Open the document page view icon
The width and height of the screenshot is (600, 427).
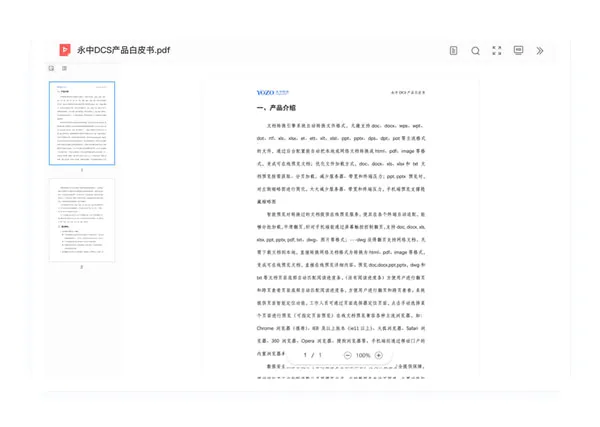[x=453, y=51]
